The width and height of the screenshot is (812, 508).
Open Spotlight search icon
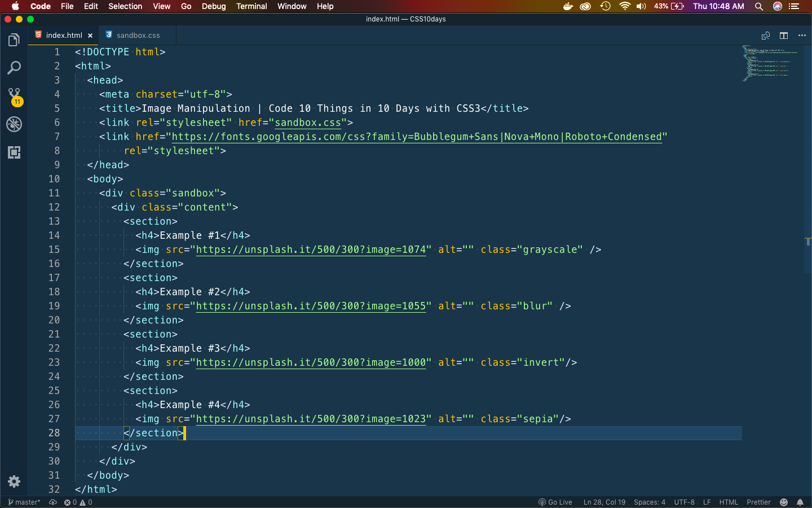(759, 6)
